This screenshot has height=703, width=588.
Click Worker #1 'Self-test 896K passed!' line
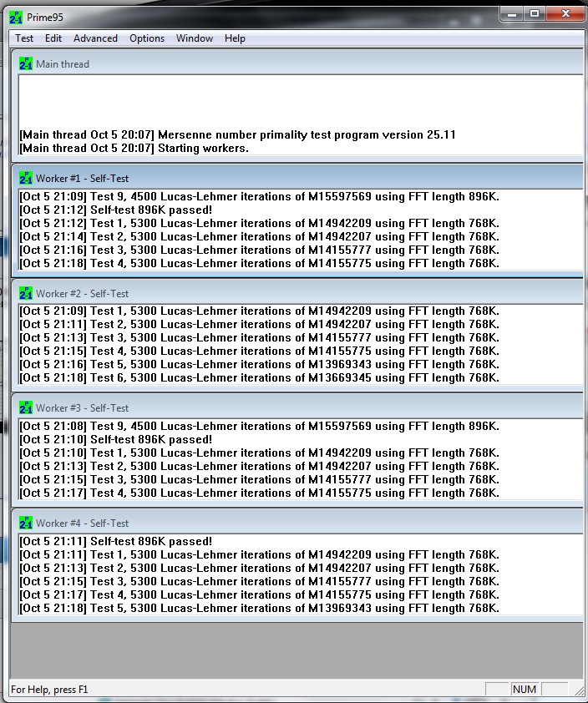tap(116, 210)
